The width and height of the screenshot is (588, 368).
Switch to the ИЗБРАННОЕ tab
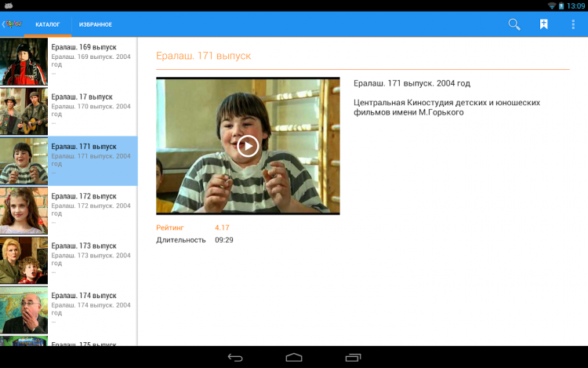coord(95,24)
